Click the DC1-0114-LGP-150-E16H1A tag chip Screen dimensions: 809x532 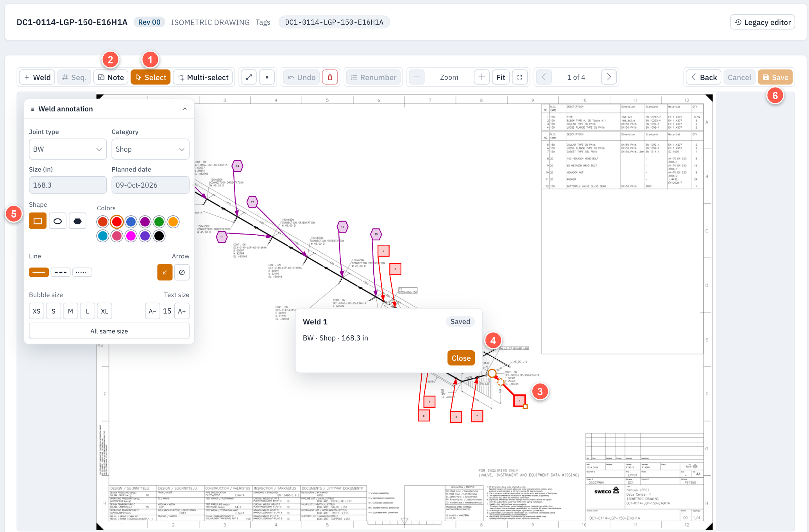tap(334, 22)
